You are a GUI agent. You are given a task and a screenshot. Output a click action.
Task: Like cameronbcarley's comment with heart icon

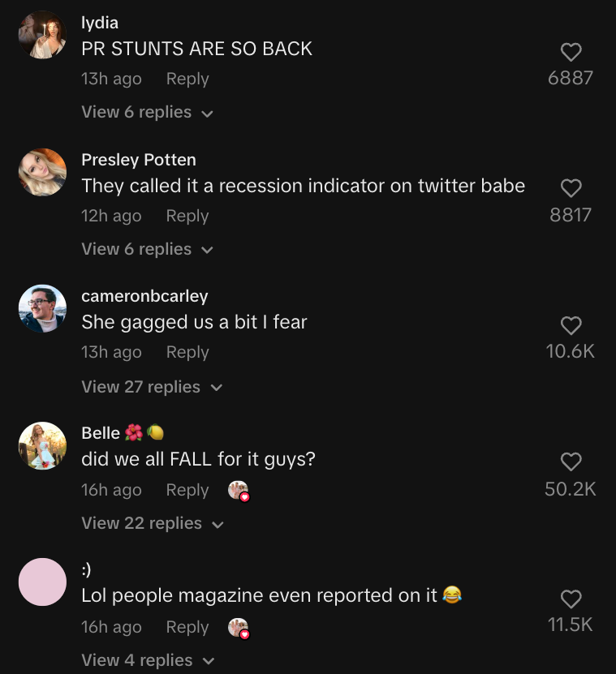(x=571, y=326)
